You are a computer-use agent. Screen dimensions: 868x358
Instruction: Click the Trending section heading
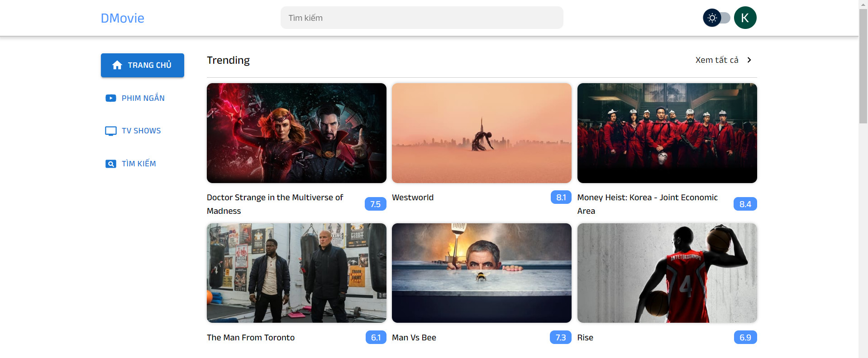(x=228, y=60)
